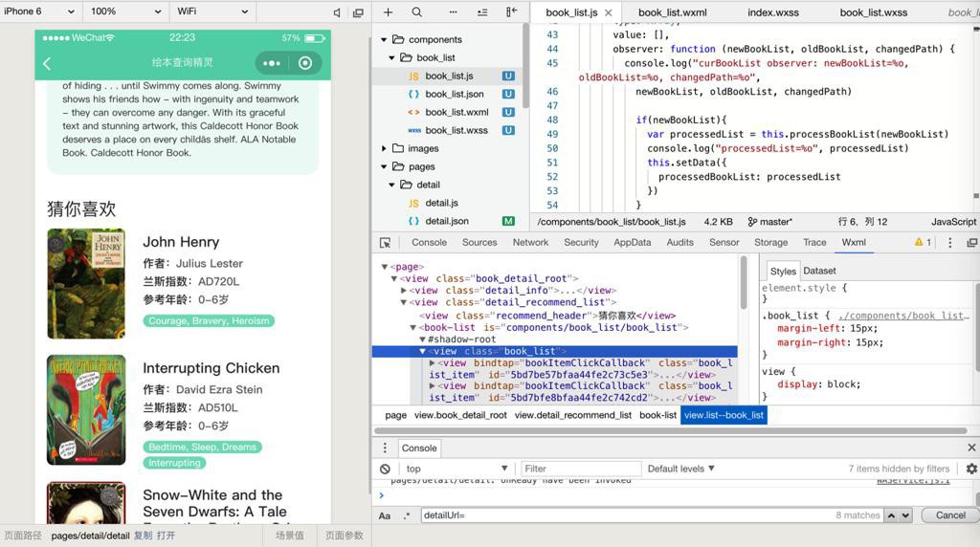Switch to index.wxss editor tab
Screen dimensions: 980x547
click(773, 12)
